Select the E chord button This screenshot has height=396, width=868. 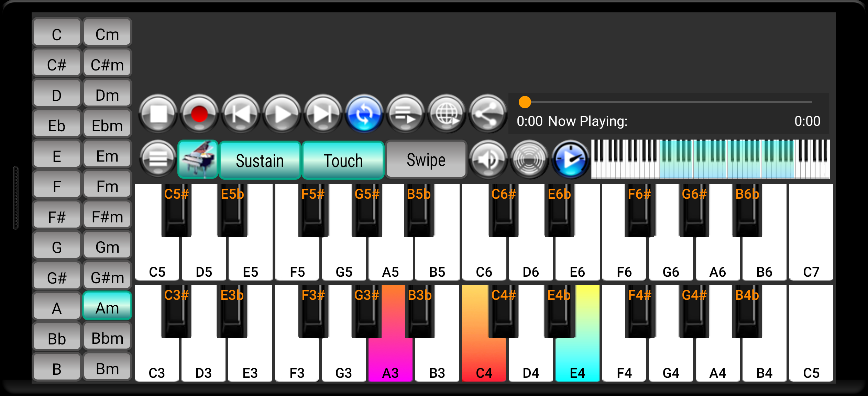57,154
